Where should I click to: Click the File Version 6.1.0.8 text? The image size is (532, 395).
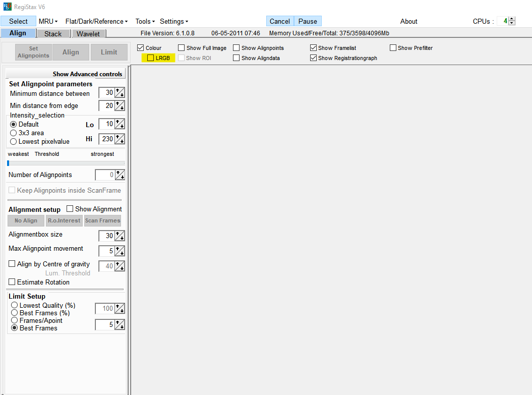click(167, 33)
